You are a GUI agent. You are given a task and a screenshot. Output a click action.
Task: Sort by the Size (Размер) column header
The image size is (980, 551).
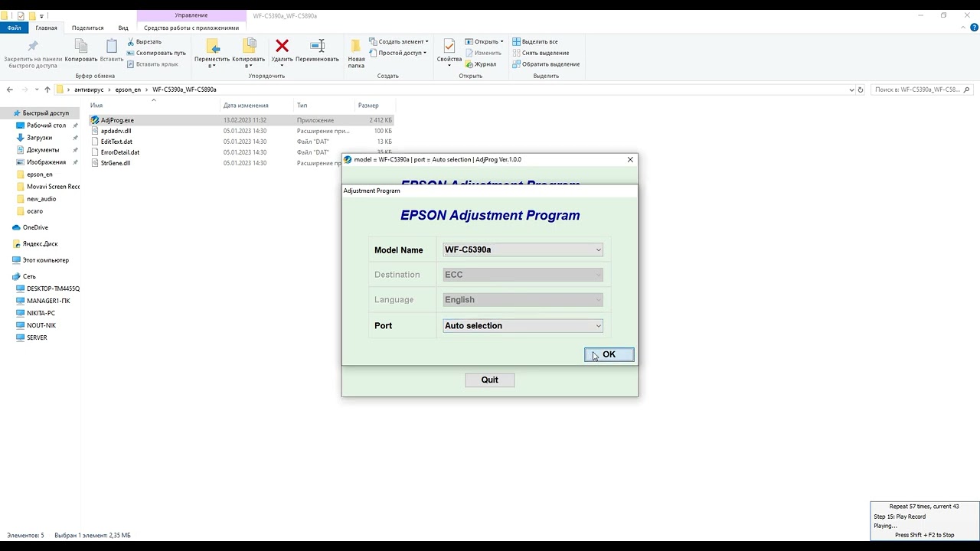(x=375, y=105)
